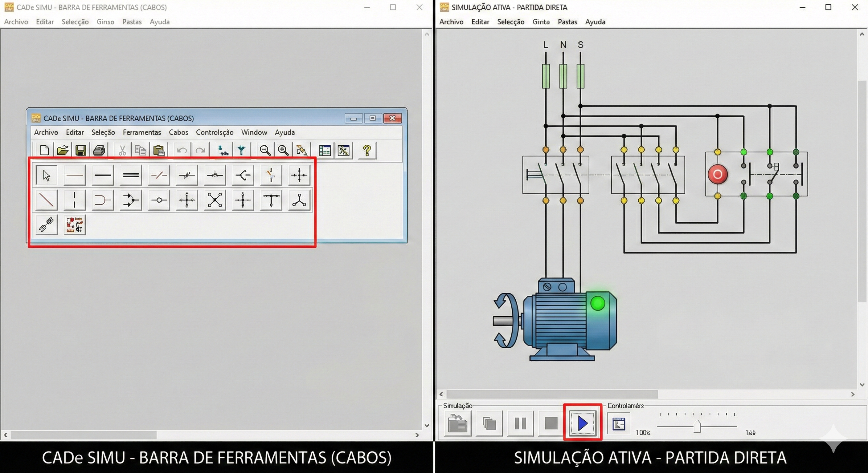Open the Cabos menu in inner window
Image resolution: width=868 pixels, height=473 pixels.
coord(178,132)
